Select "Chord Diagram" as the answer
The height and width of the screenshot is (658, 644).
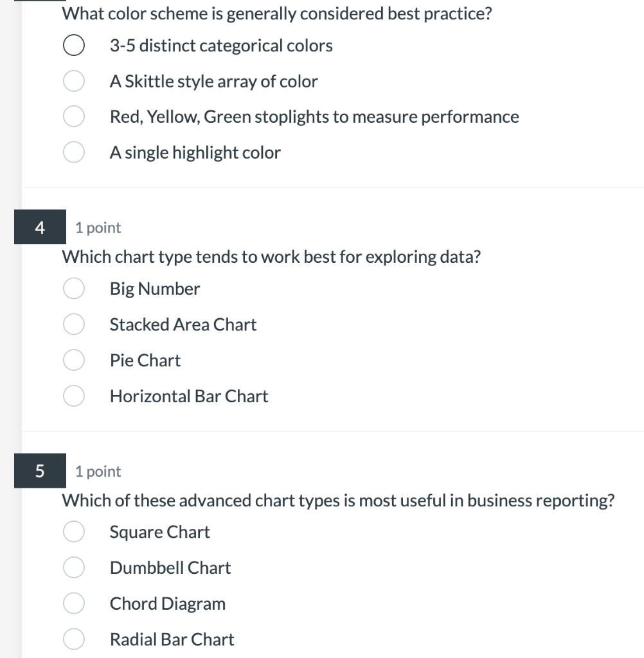tap(73, 603)
